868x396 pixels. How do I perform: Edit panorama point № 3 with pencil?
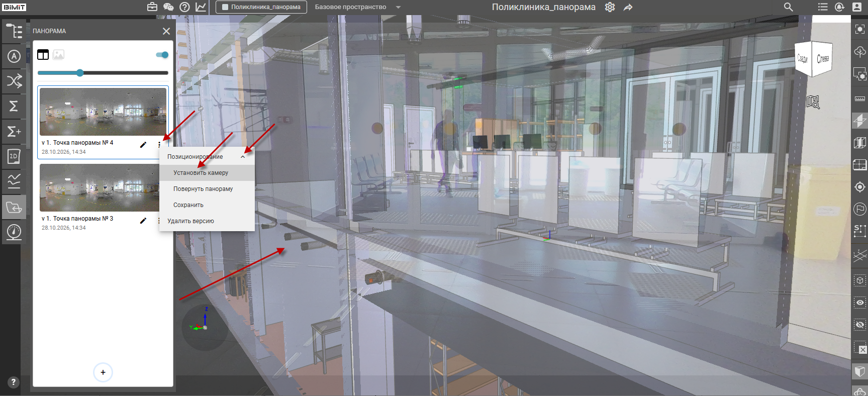coord(143,221)
